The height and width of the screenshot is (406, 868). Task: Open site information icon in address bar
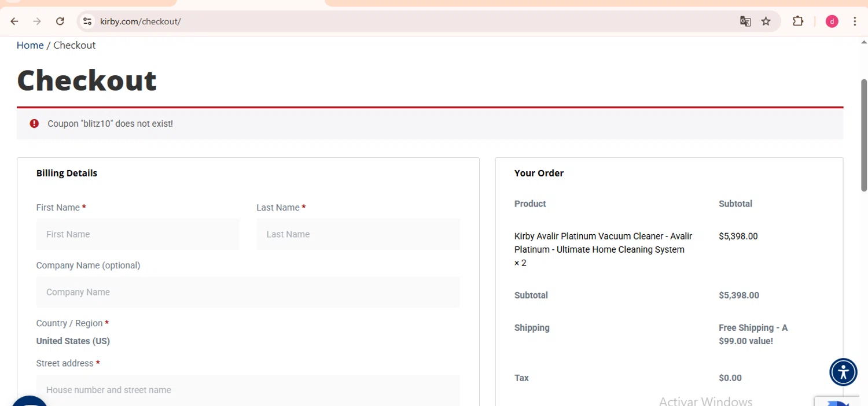point(87,21)
